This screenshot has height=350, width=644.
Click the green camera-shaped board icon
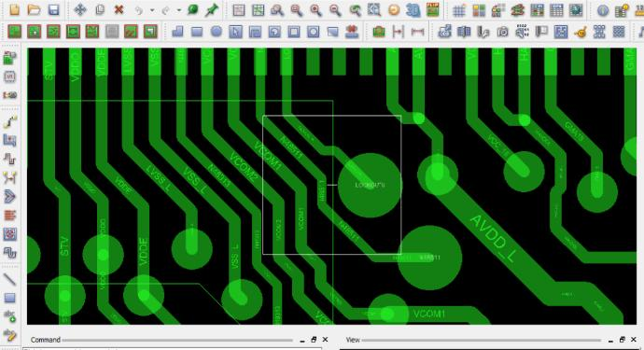point(378,31)
